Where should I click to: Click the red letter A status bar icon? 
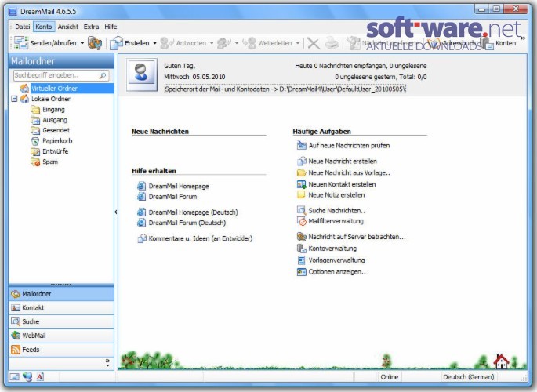click(x=40, y=376)
